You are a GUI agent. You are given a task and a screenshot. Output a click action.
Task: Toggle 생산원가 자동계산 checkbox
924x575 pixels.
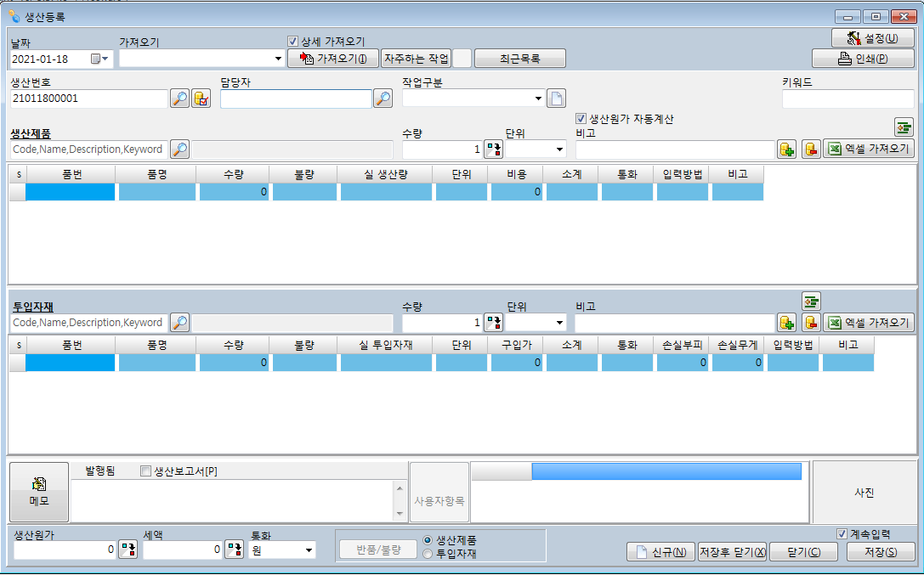tap(581, 119)
